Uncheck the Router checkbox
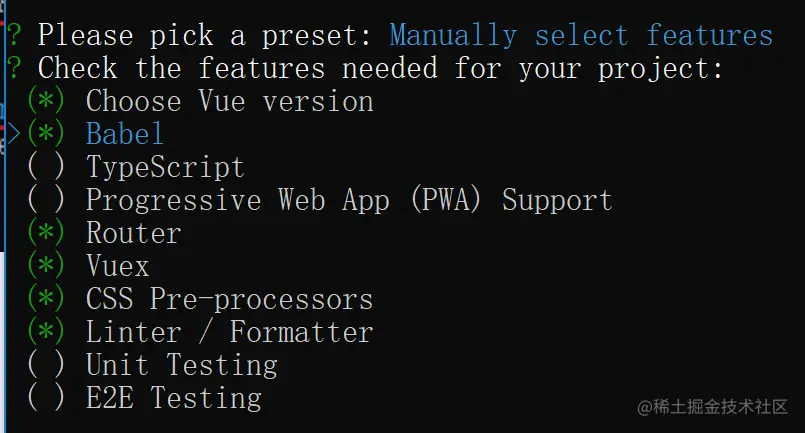805x433 pixels. [46, 233]
